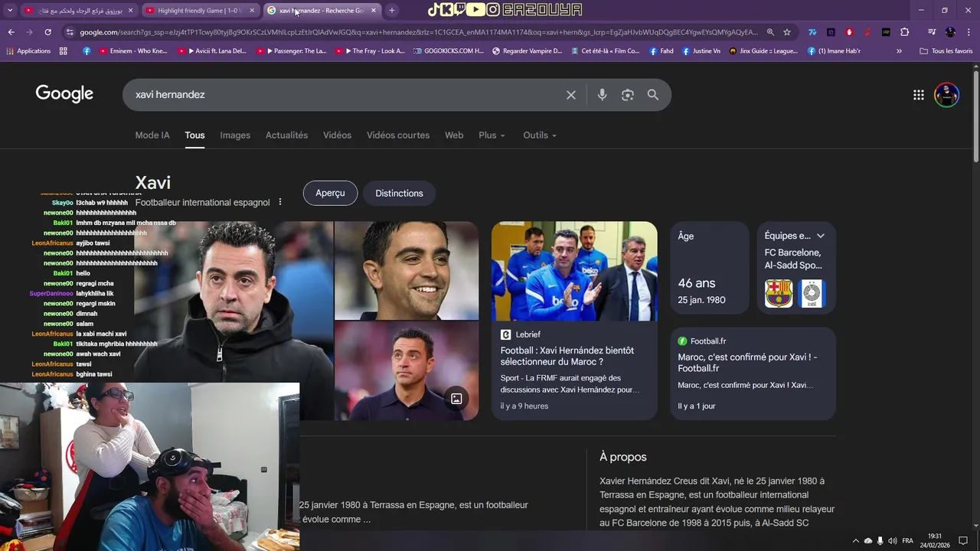The height and width of the screenshot is (551, 980).
Task: Open the GOGOKICKS.COM bookmark
Action: point(449,51)
